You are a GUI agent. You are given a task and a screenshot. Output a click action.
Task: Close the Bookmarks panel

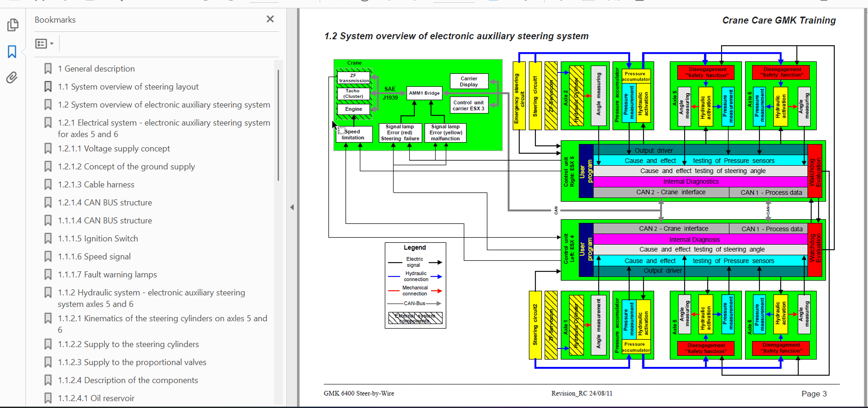coord(270,19)
